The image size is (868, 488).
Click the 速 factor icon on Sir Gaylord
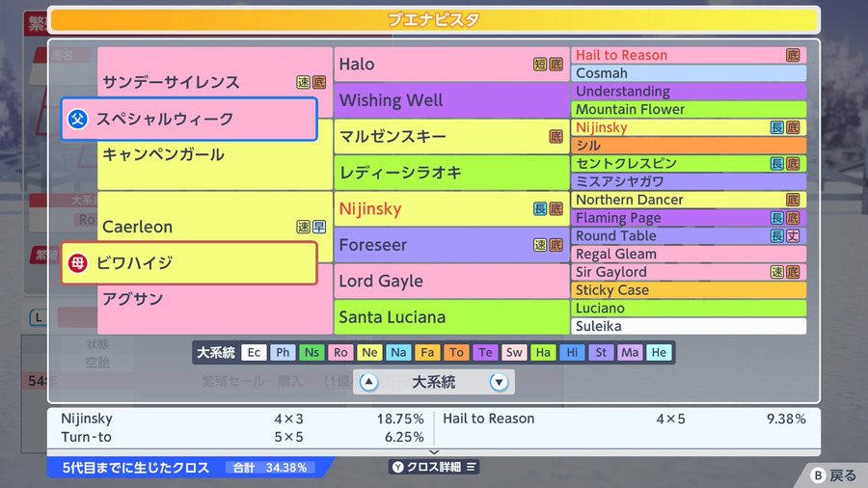pyautogui.click(x=777, y=272)
